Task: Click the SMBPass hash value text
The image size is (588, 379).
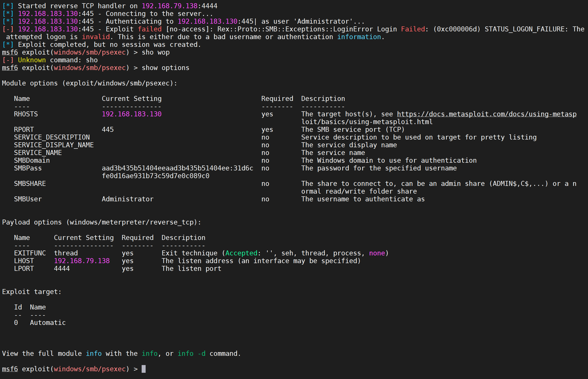Action: coord(177,168)
